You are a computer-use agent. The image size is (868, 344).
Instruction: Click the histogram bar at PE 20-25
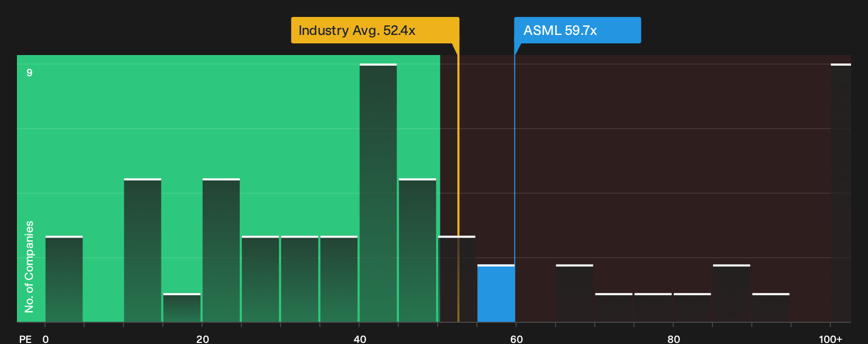(x=221, y=250)
